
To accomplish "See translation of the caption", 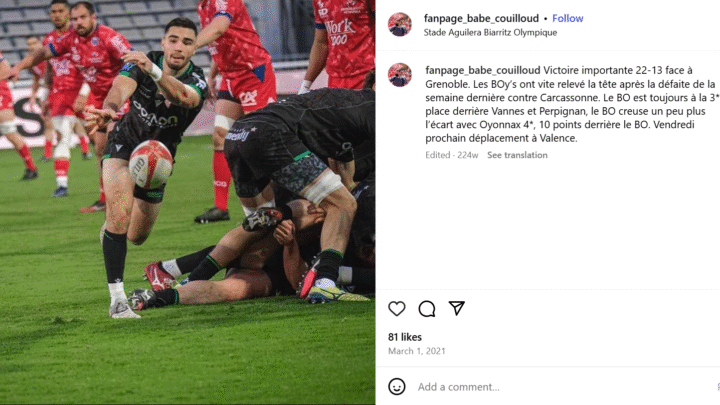I will (x=517, y=155).
